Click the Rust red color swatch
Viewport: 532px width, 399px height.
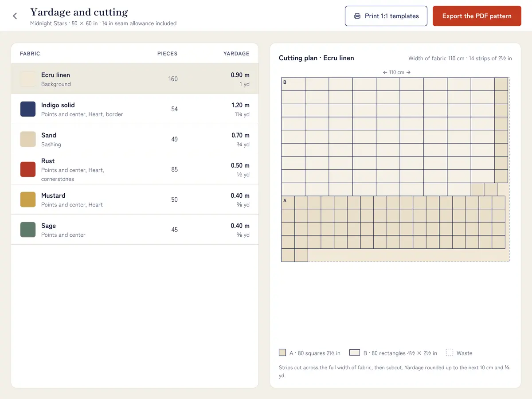click(x=28, y=169)
